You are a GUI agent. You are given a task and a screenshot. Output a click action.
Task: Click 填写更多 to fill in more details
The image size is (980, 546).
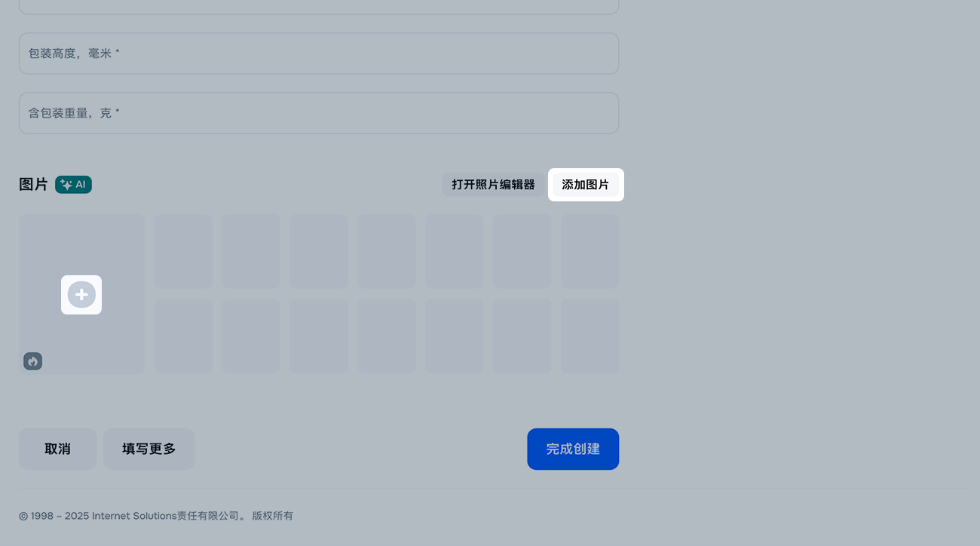(x=149, y=449)
